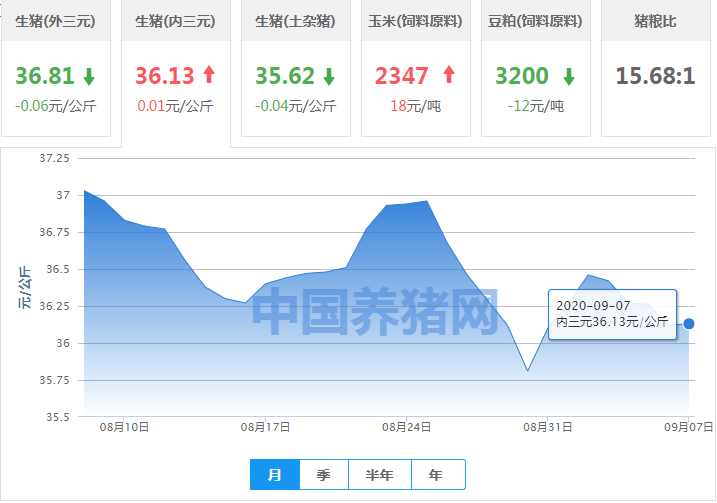Click the green down arrow beside 36.81
The image size is (717, 503).
click(x=89, y=76)
